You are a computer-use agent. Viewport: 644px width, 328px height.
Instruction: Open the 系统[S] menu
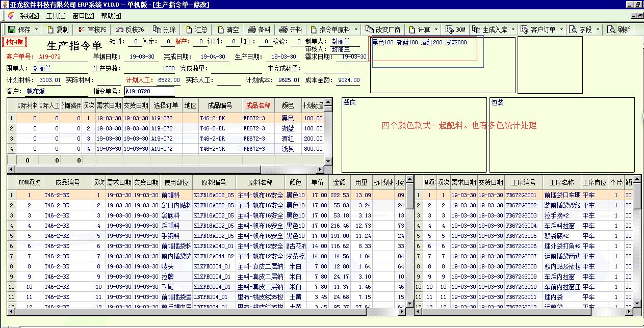(x=30, y=16)
